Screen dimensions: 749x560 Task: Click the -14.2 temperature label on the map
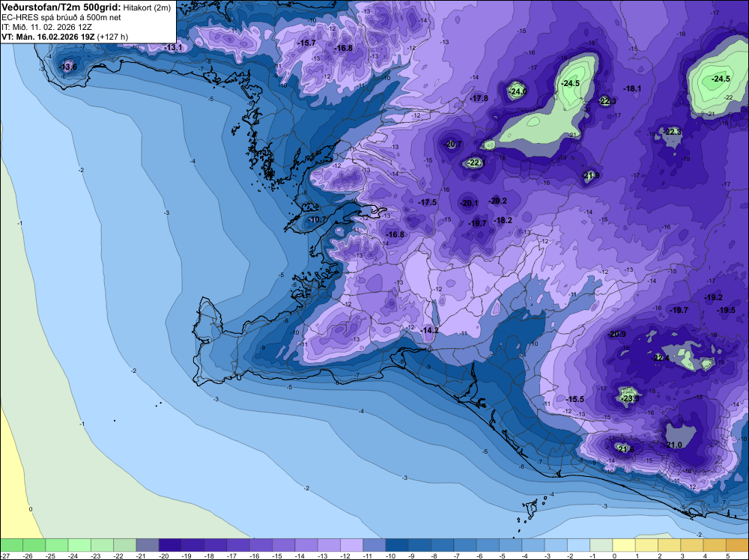429,330
